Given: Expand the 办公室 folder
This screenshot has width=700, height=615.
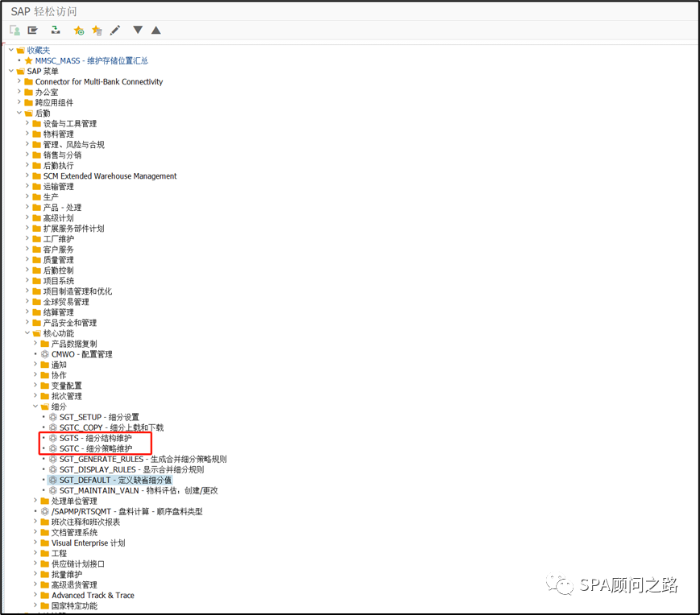Looking at the screenshot, I should click(19, 92).
